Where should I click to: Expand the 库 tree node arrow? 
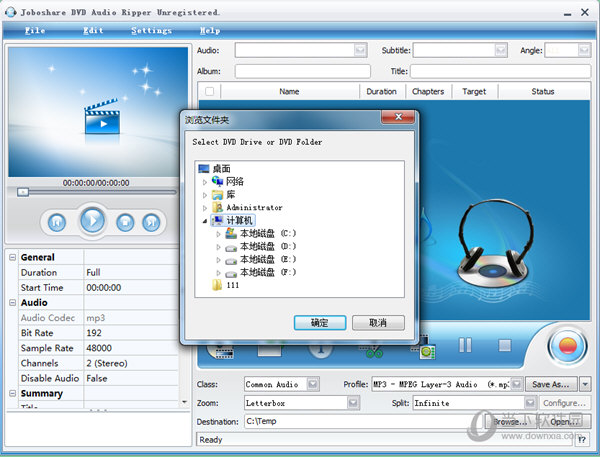205,195
